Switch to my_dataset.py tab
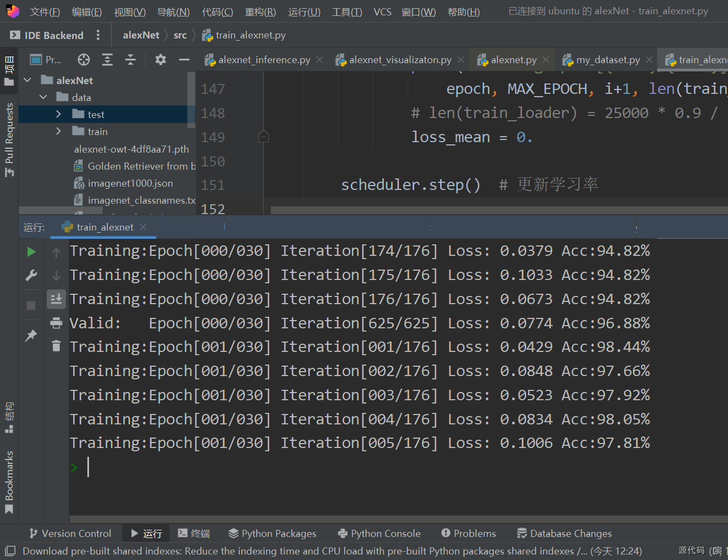The image size is (728, 560). click(x=601, y=59)
